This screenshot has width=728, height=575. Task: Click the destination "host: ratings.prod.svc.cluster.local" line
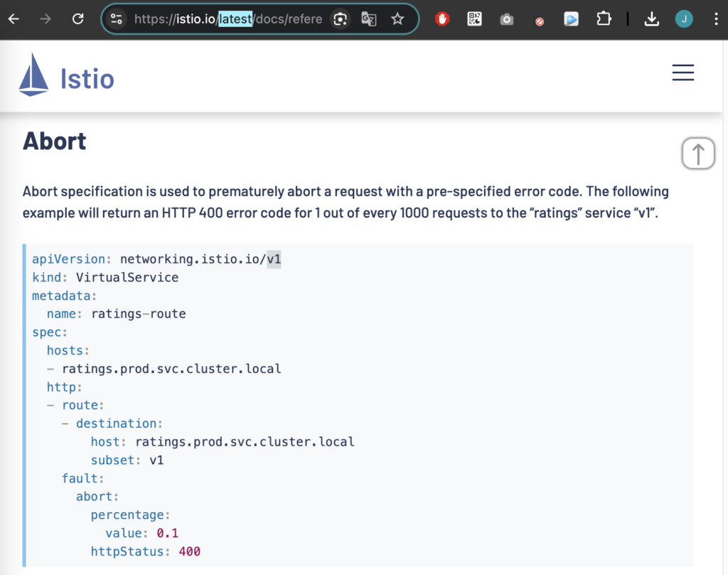pos(223,441)
